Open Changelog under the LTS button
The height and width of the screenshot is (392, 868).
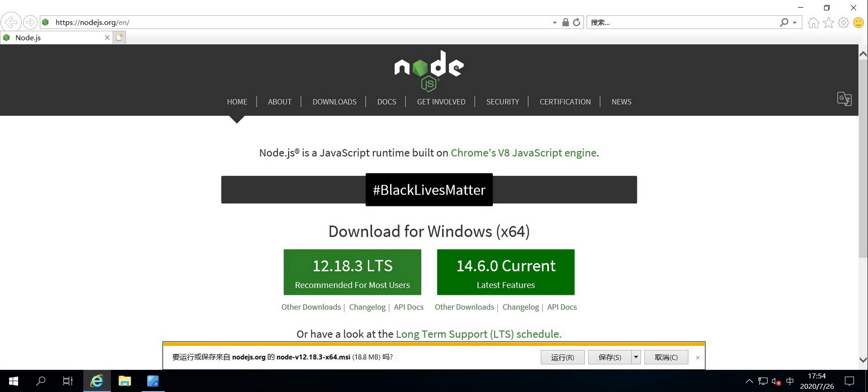coord(367,307)
